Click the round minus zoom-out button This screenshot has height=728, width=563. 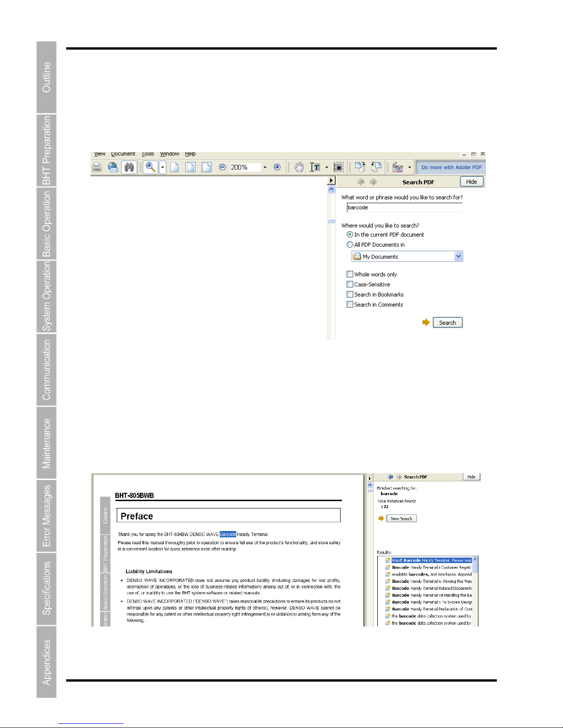point(222,167)
